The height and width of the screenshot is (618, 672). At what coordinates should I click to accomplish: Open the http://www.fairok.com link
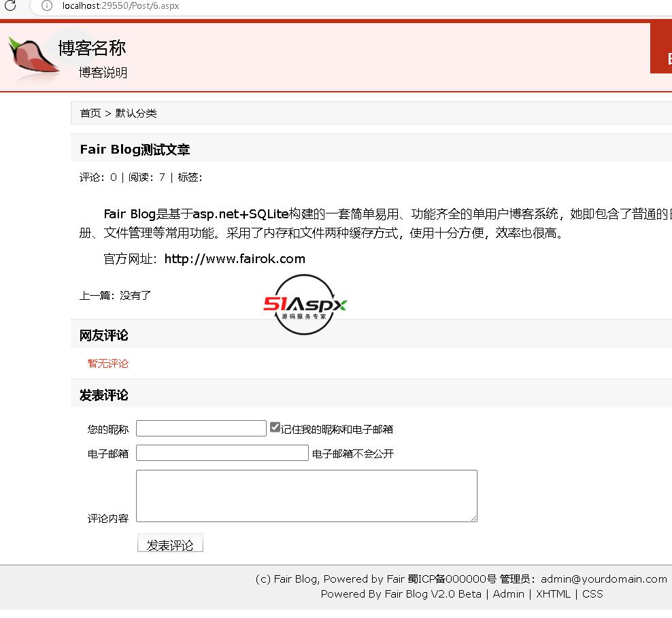point(235,258)
